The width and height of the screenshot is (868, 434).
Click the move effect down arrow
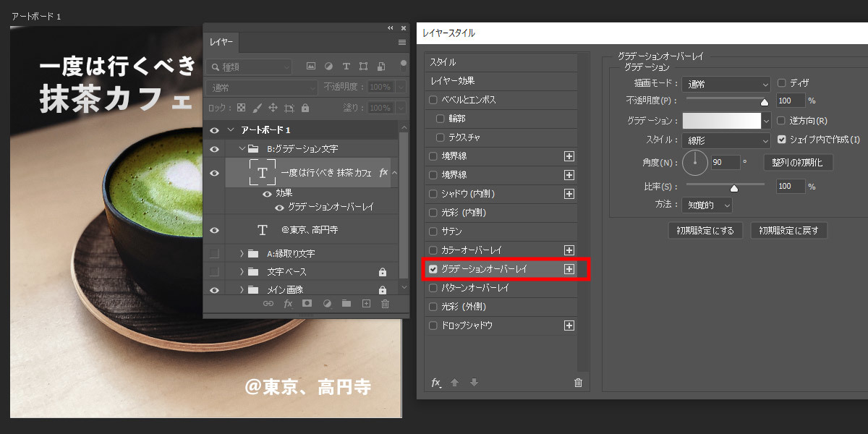(474, 383)
